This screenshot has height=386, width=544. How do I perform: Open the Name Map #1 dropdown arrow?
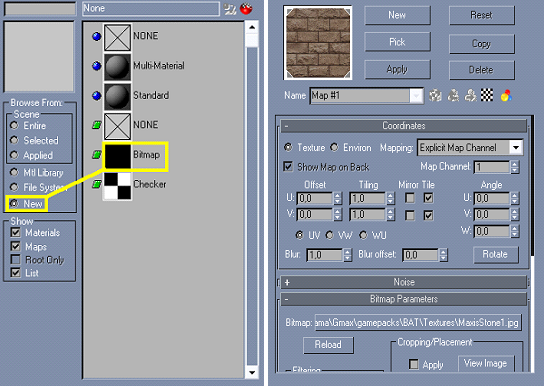[x=416, y=96]
